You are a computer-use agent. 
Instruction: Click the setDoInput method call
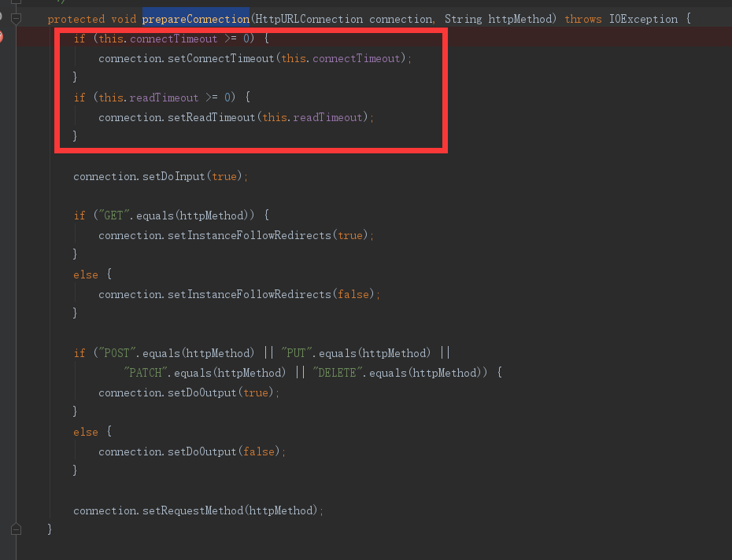(x=174, y=176)
